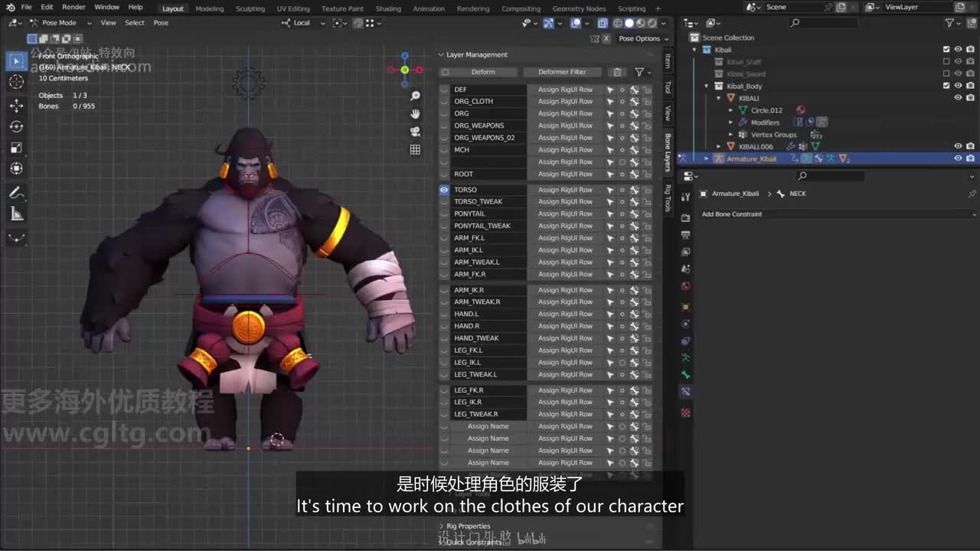Toggle viewport visibility of KIBALI object
This screenshot has height=551, width=980.
pos(958,98)
